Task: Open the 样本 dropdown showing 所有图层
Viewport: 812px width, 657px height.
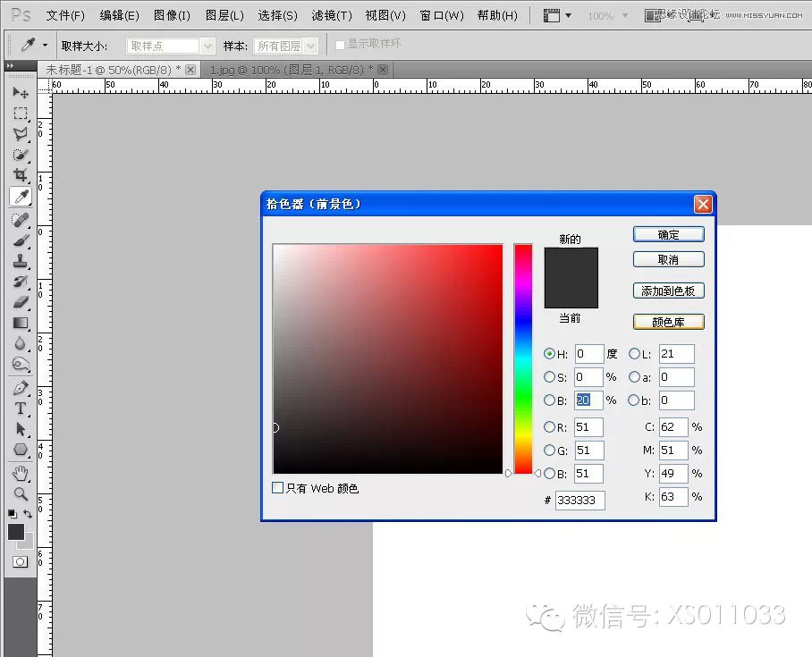Action: point(282,44)
